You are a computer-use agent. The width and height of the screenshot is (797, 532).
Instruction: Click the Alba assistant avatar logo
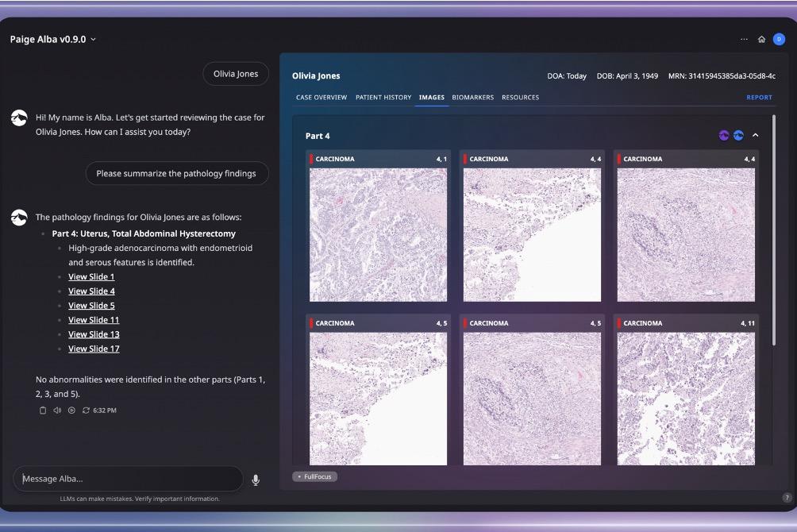19,117
